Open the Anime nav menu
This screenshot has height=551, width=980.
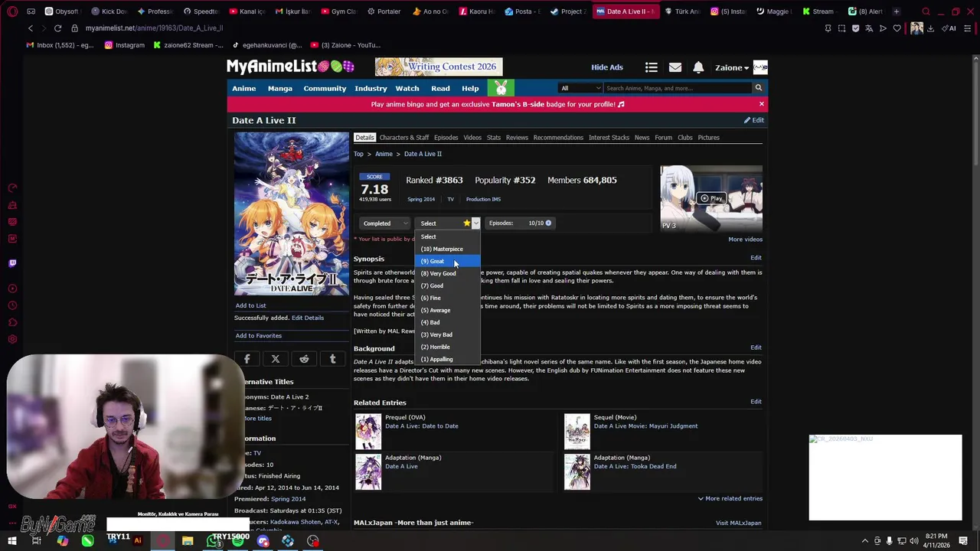pyautogui.click(x=244, y=88)
